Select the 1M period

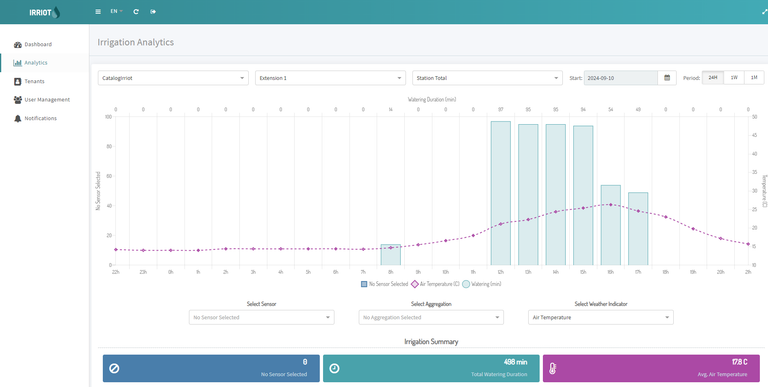(754, 78)
